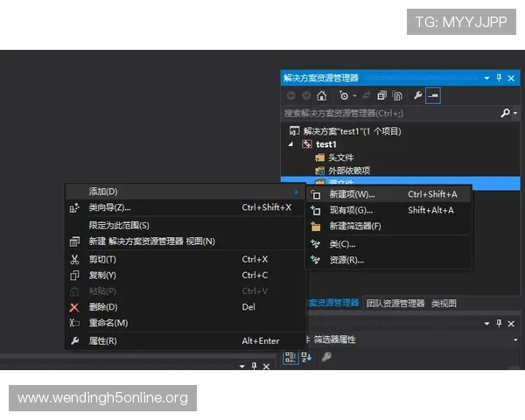Viewport: 525px width, 420px height.
Task: Switch to 解决方案资源管理器 bottom tab
Action: (332, 303)
